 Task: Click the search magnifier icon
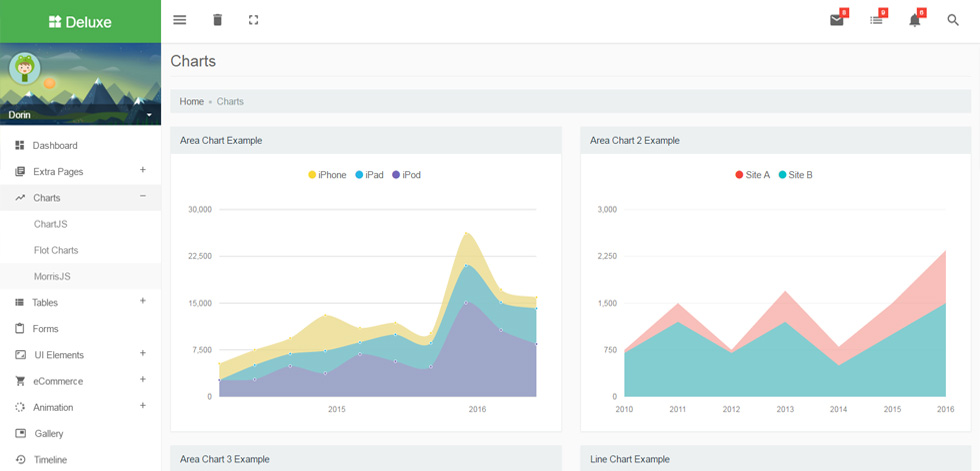click(953, 20)
